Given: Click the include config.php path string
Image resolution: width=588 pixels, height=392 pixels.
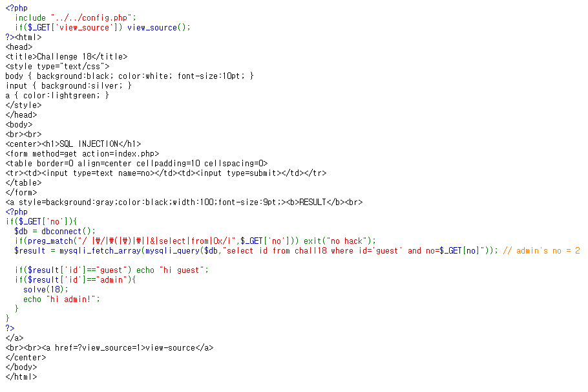Looking at the screenshot, I should pos(92,17).
